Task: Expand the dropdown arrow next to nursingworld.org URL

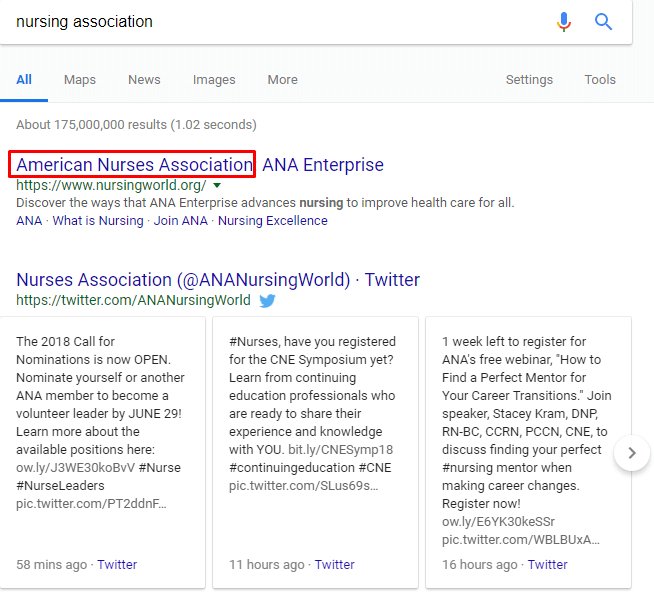Action: click(217, 185)
